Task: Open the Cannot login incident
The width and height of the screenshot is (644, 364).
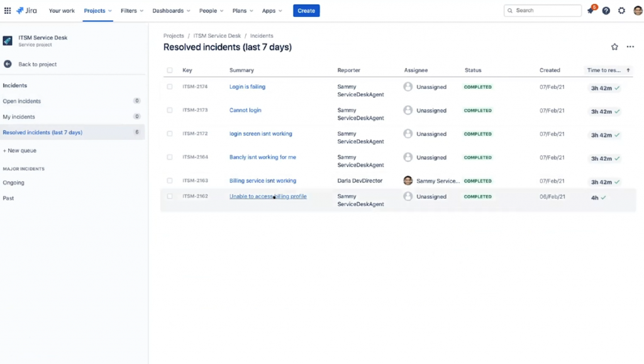Action: click(245, 110)
